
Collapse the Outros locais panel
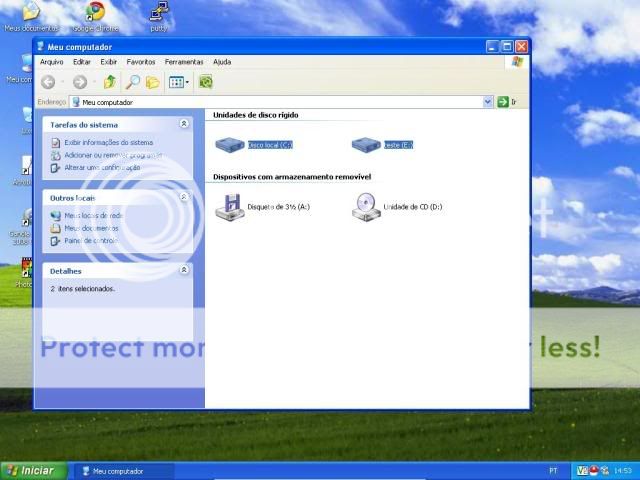184,197
